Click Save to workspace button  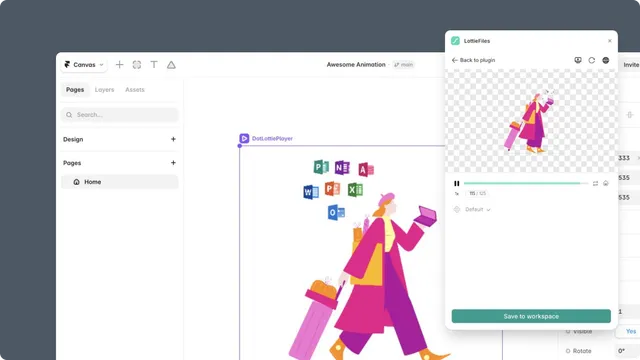click(x=531, y=316)
